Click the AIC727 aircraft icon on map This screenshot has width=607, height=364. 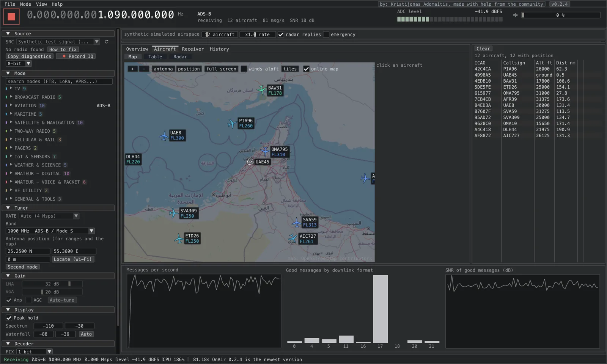tap(292, 238)
